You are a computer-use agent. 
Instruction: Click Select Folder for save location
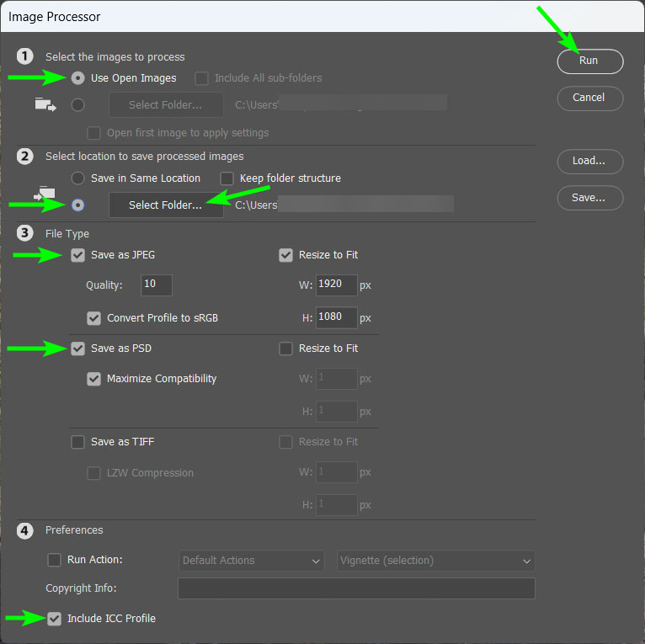(166, 205)
